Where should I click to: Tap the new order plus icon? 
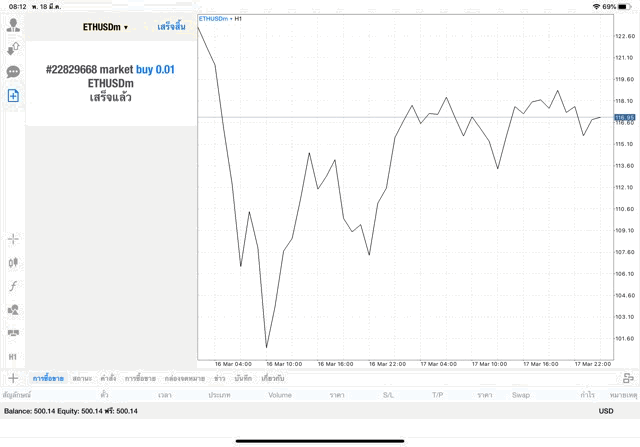tap(14, 95)
